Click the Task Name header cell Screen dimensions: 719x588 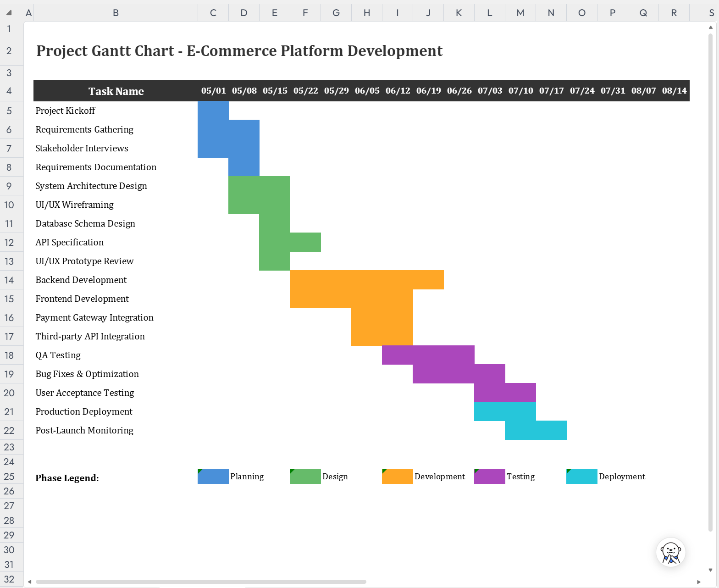(x=116, y=91)
